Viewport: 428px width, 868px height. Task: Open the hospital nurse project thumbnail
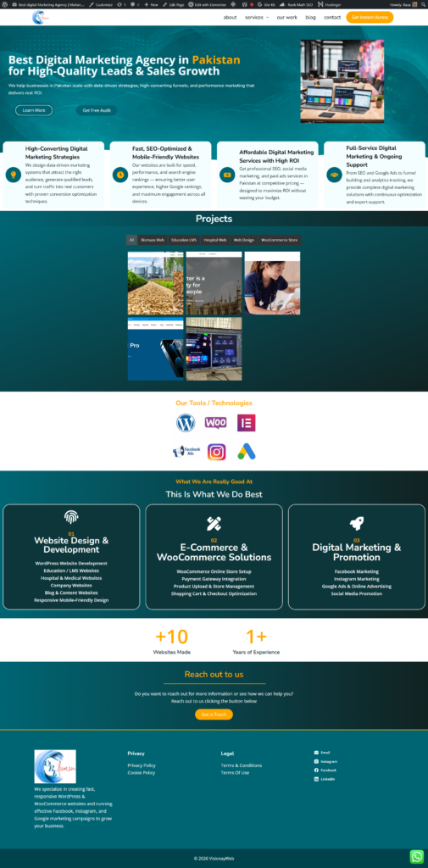click(x=272, y=283)
